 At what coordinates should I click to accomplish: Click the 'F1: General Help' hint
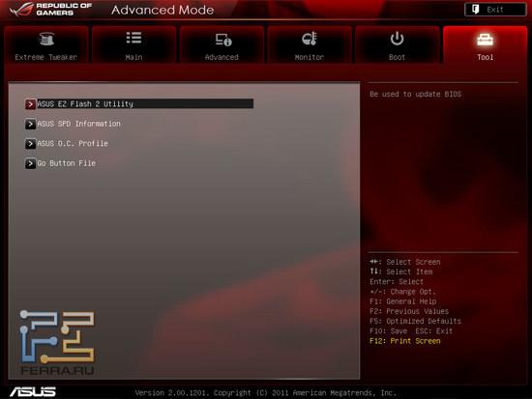402,301
